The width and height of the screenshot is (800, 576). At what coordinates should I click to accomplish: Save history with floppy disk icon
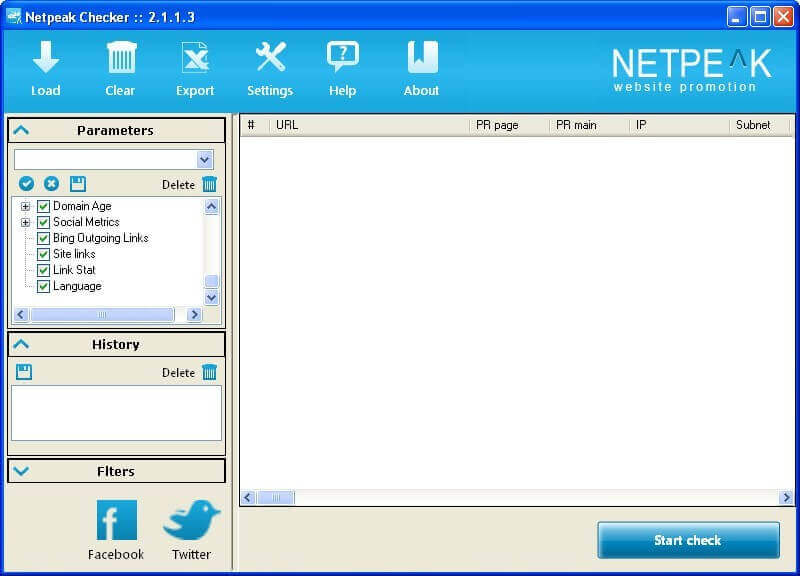click(x=23, y=372)
